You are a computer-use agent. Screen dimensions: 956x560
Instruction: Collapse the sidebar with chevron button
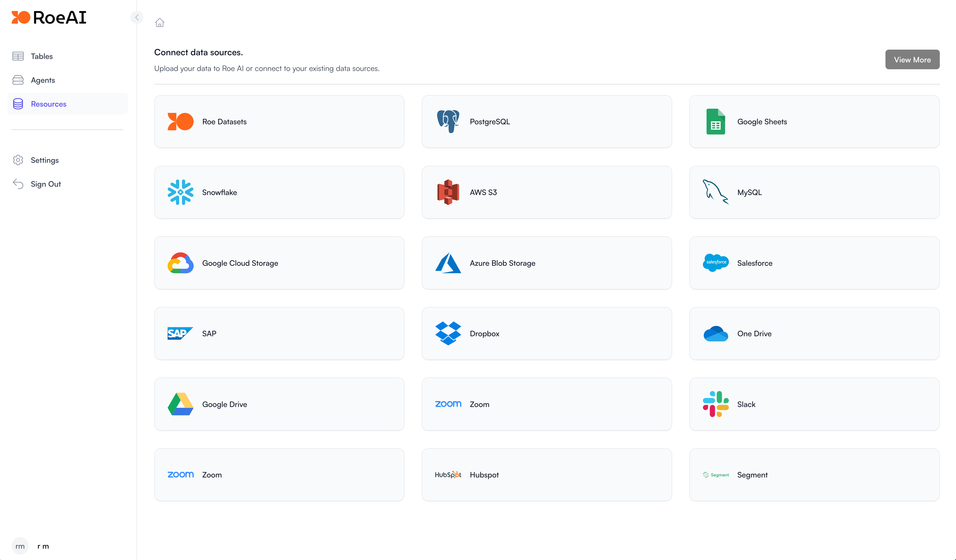(x=137, y=17)
